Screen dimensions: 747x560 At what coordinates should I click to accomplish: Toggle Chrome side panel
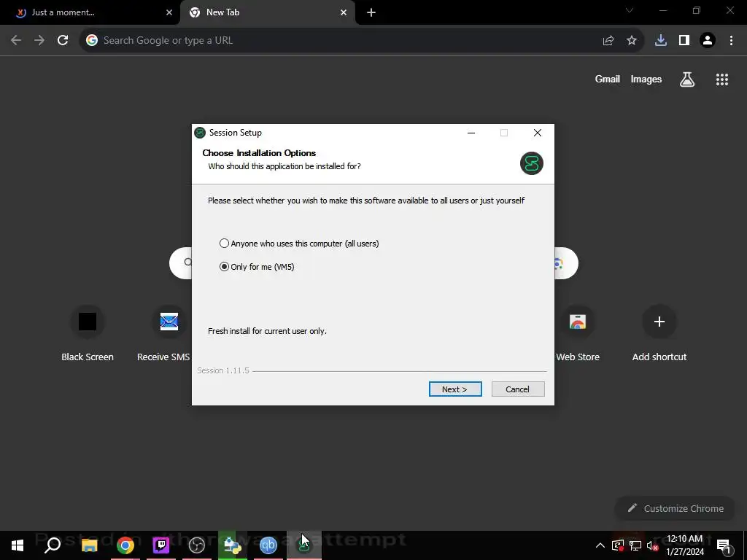[x=684, y=41]
